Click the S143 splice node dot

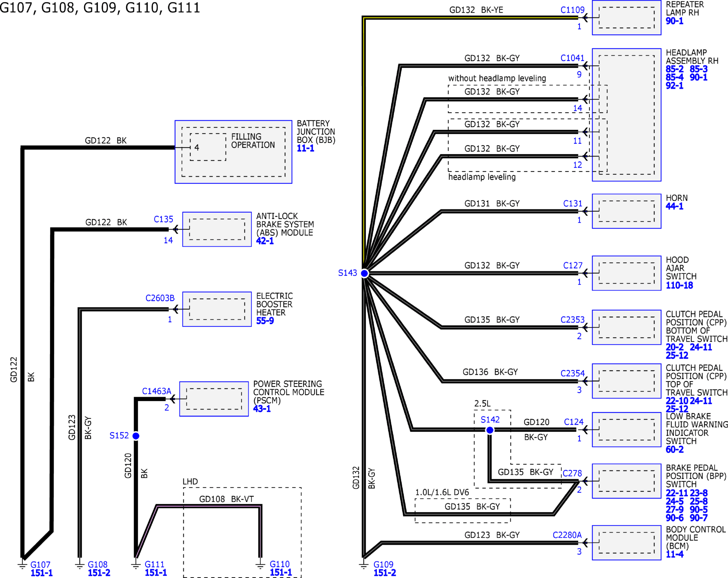pyautogui.click(x=365, y=273)
